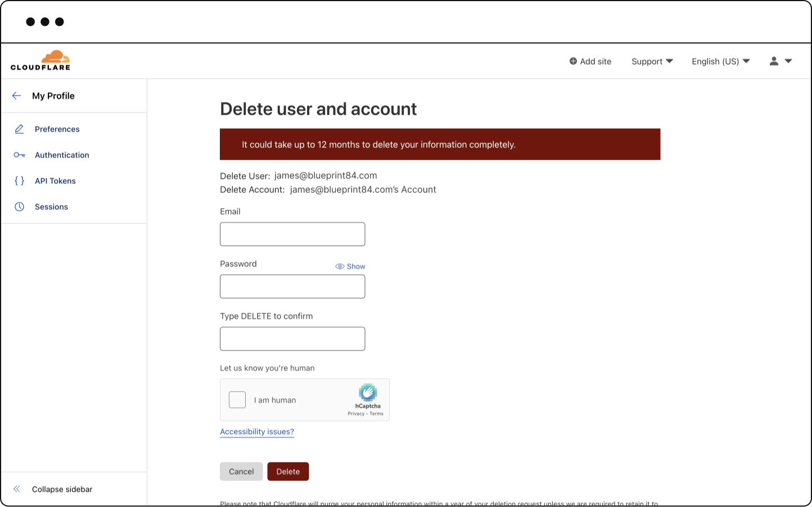Click the red Delete button
Screen dimensions: 812x507
[x=288, y=472]
